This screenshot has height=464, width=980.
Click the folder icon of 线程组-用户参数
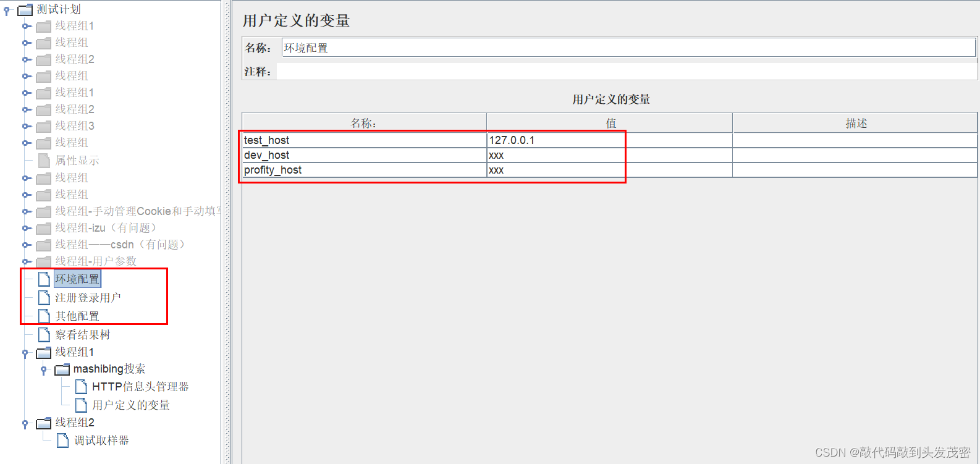(43, 262)
